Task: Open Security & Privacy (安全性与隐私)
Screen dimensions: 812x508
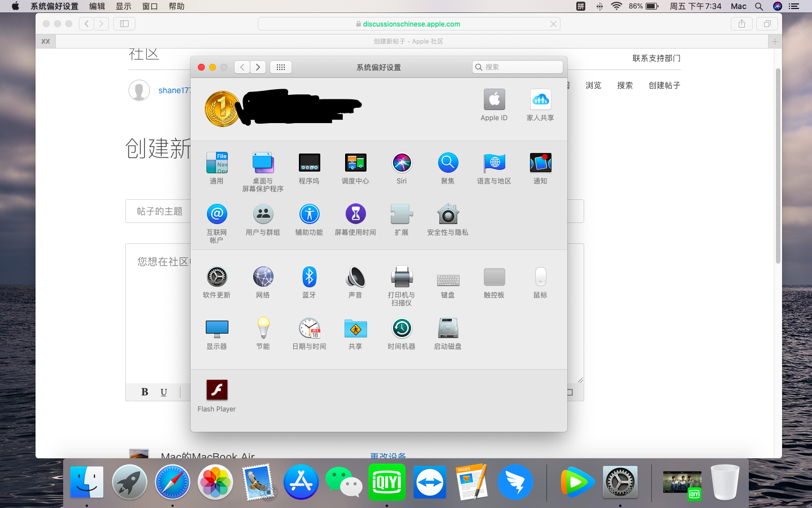Action: pos(448,214)
